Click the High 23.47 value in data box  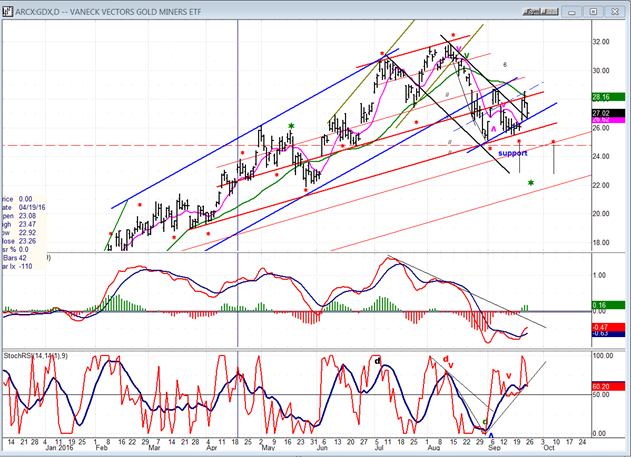(27, 224)
